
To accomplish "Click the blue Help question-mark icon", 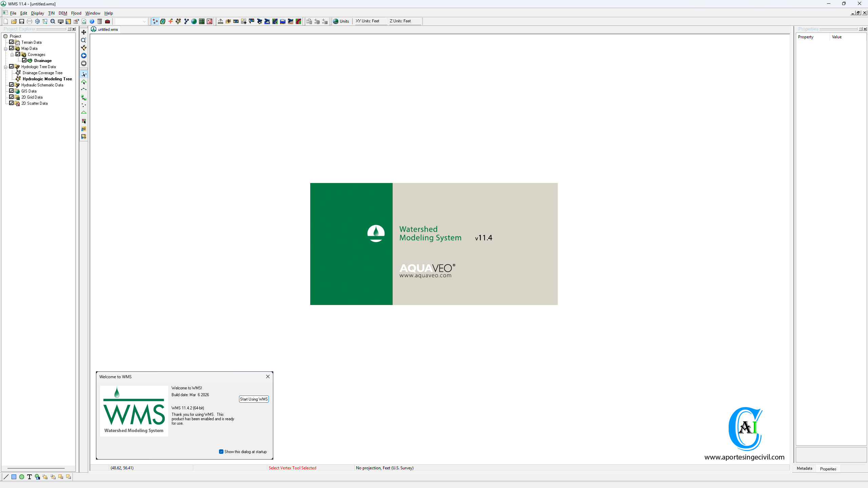I will [x=92, y=21].
